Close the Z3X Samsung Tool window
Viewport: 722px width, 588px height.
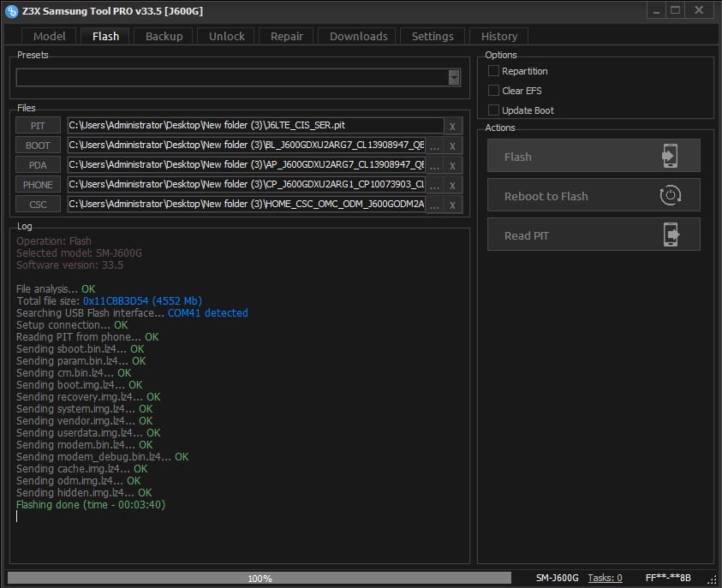coord(699,10)
